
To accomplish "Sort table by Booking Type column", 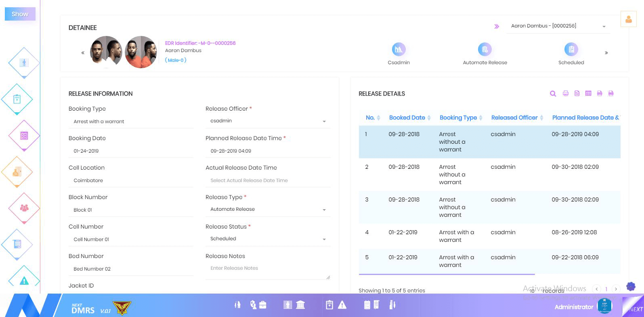I will [461, 118].
